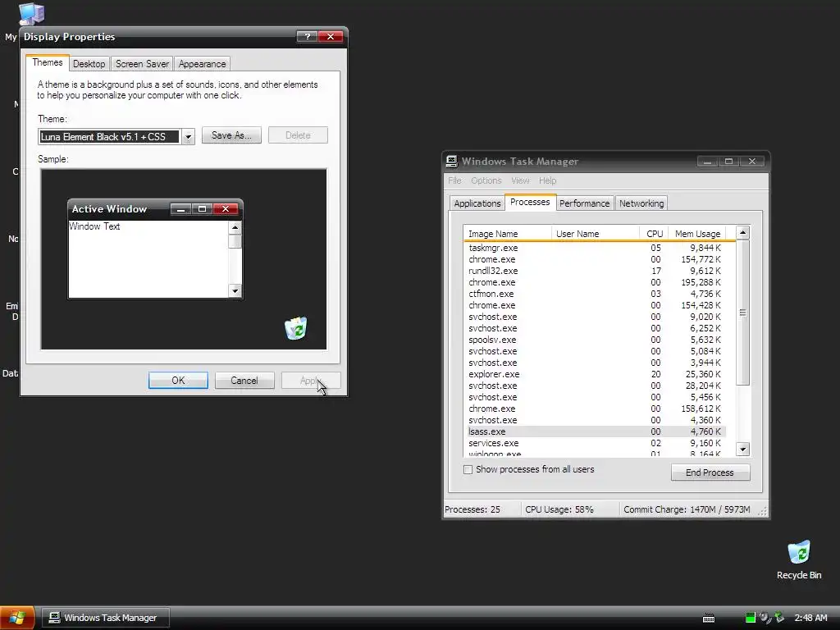Click the keyboard language bar icon
840x630 pixels.
[708, 619]
